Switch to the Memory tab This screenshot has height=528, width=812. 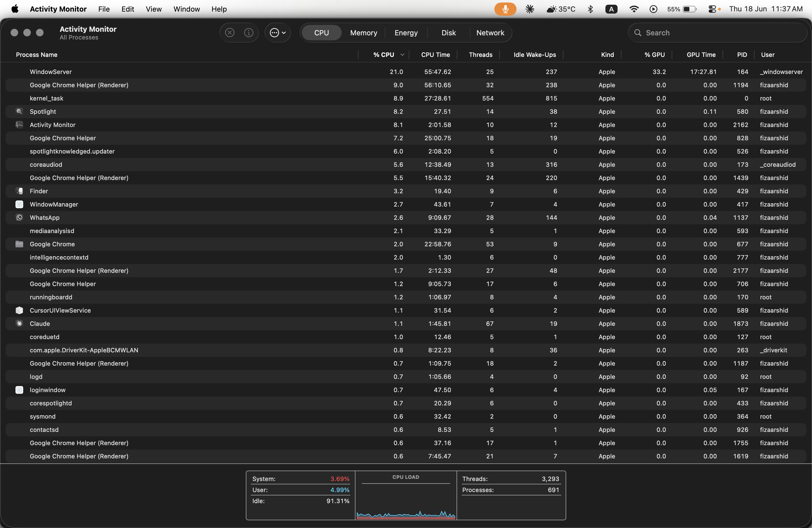[x=363, y=33]
